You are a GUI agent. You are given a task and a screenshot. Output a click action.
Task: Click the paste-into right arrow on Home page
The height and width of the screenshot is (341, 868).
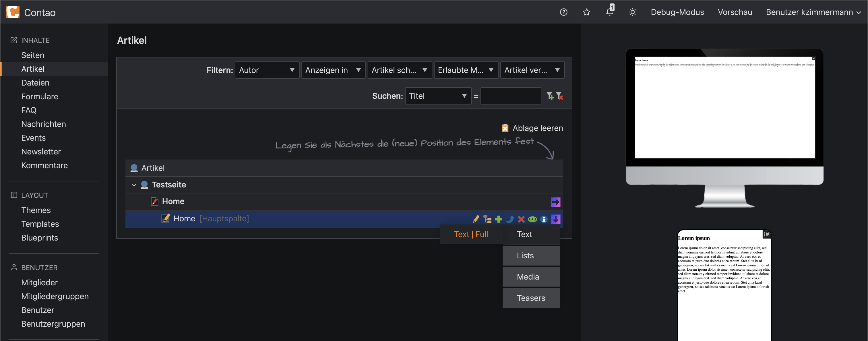point(555,202)
